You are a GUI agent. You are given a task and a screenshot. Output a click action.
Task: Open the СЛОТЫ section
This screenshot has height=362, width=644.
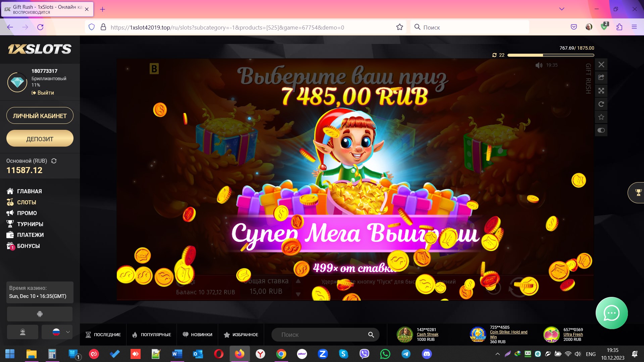click(x=21, y=202)
